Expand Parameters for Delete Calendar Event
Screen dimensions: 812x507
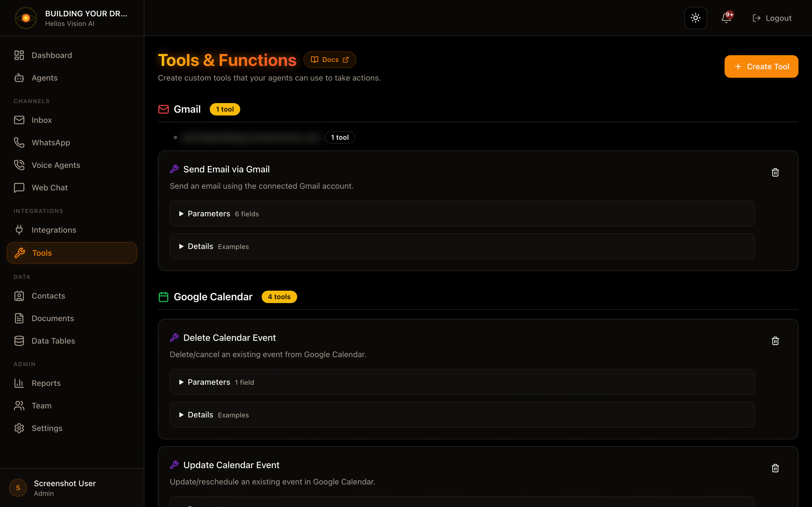coord(209,382)
